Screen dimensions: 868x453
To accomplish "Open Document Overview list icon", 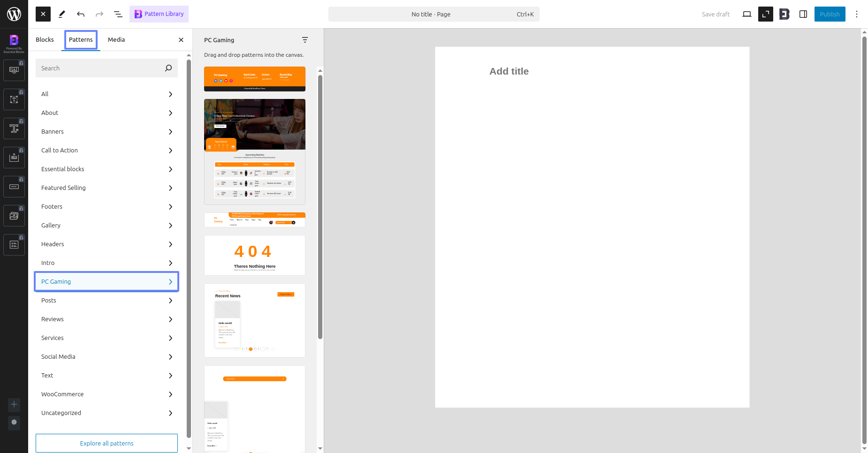I will click(x=118, y=14).
